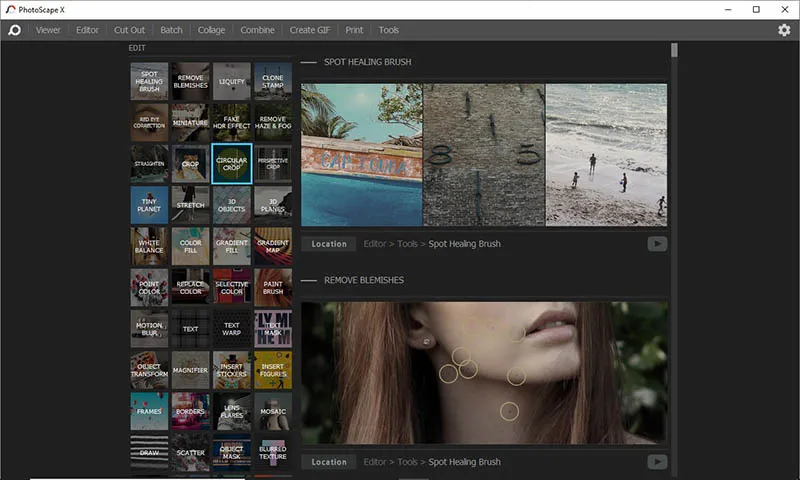800x480 pixels.
Task: Choose the Clone Stamp tool tile
Action: coord(272,81)
